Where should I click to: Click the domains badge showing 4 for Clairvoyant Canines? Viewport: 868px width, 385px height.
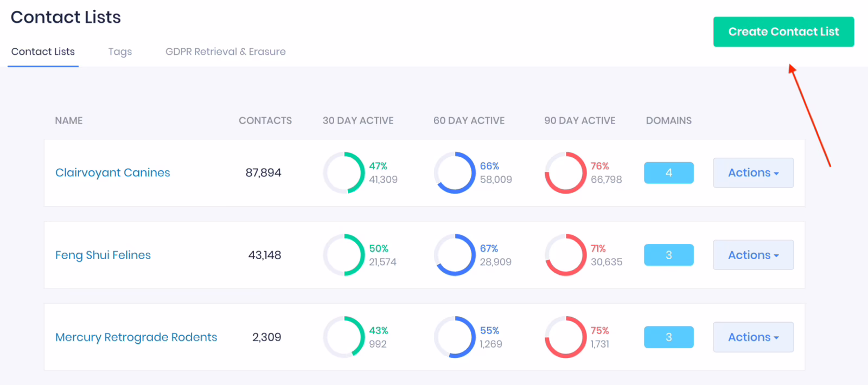(668, 172)
